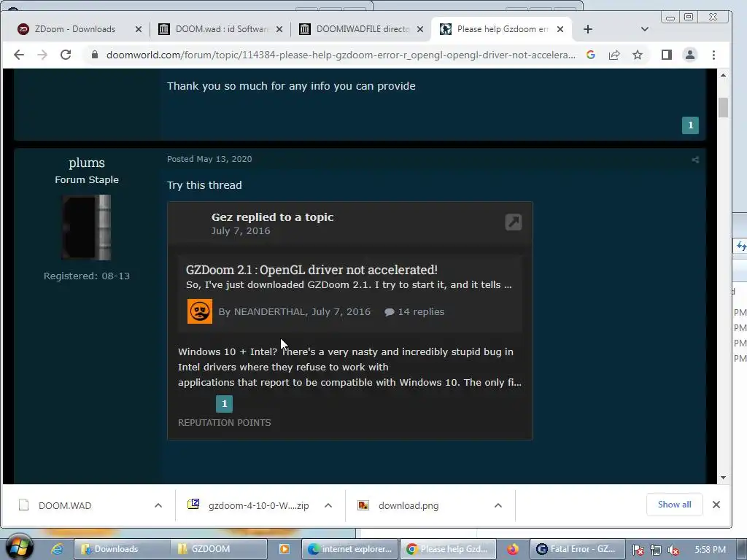Screen dimensions: 747x560
Task: Close the DOOM.wad tab
Action: click(x=279, y=29)
